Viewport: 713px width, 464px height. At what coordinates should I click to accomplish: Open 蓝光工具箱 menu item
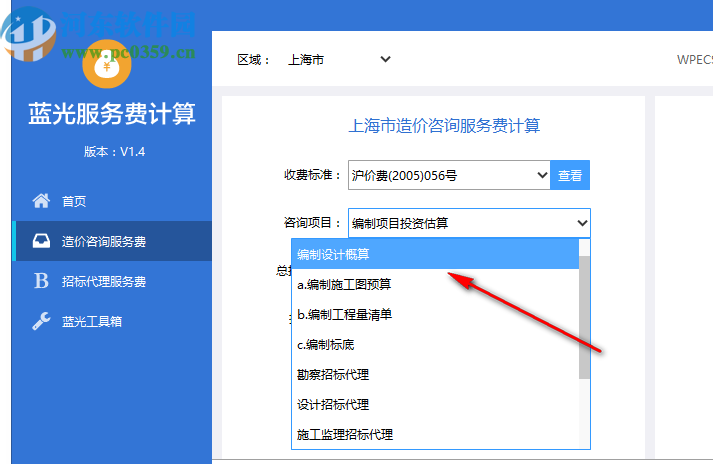coord(112,321)
